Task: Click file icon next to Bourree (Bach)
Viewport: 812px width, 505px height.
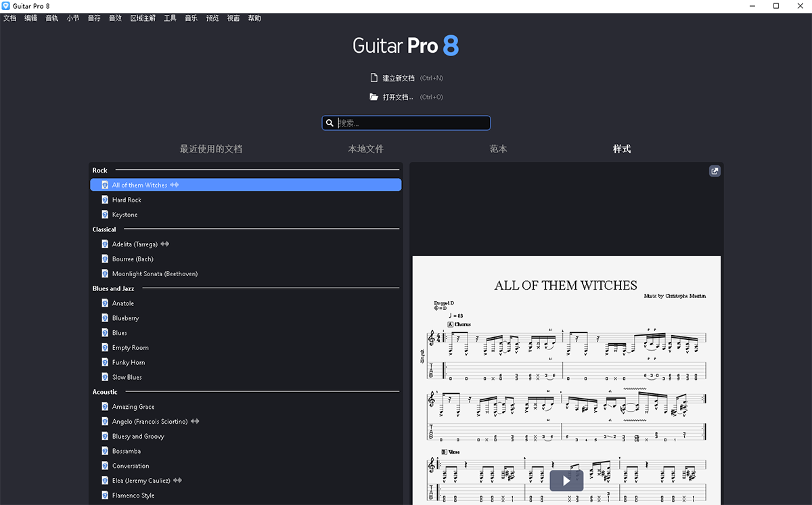Action: coord(105,259)
